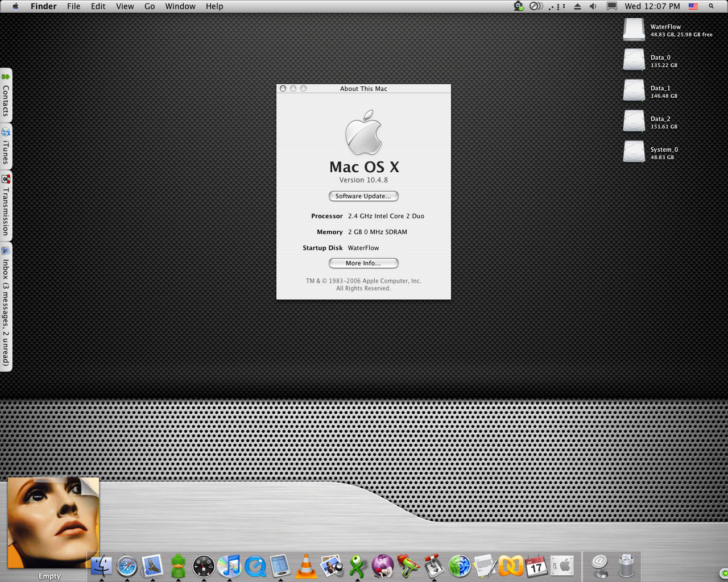728x582 pixels.
Task: Click the 2 GB 0 MHz SDRAM text
Action: [378, 232]
